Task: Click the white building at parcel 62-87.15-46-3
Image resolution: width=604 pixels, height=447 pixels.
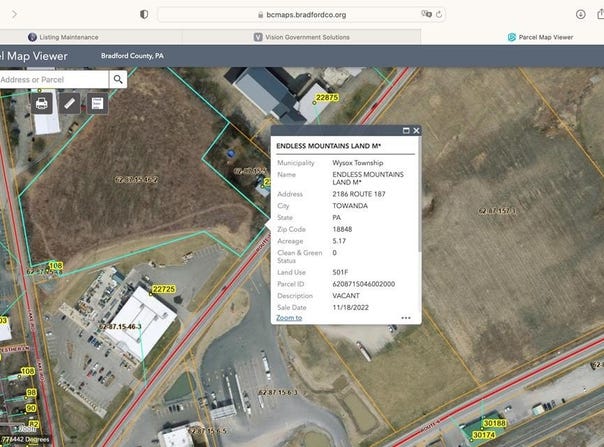Action: point(141,324)
